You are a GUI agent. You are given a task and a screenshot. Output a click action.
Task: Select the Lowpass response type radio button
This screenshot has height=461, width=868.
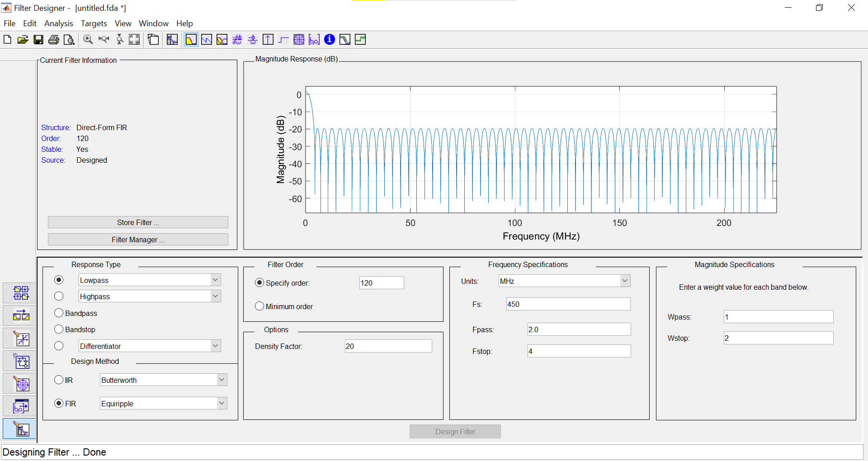59,280
